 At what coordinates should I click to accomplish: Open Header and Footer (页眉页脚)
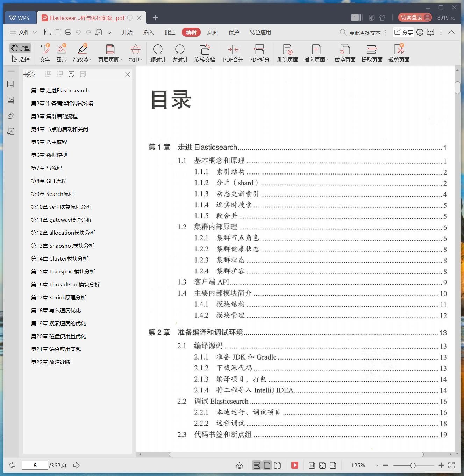110,53
